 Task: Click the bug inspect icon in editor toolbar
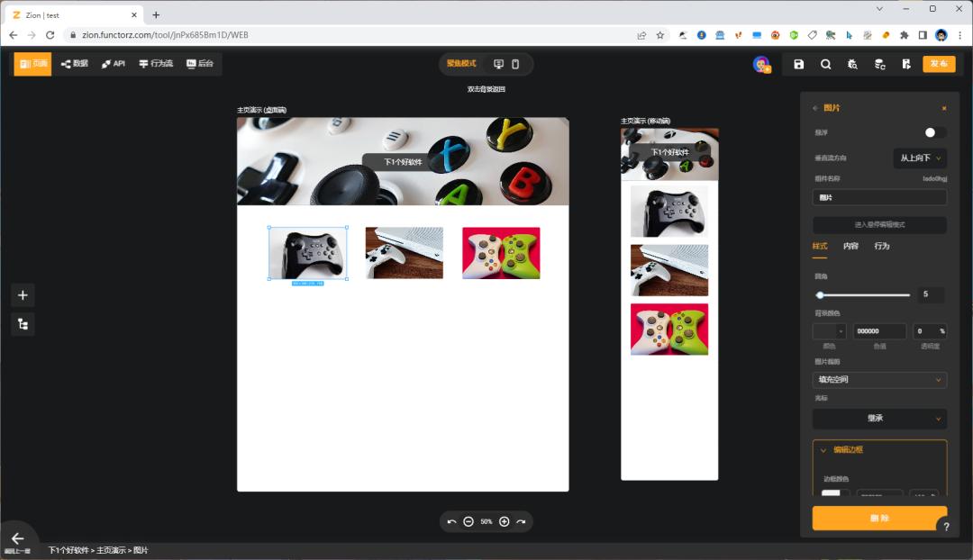click(852, 64)
